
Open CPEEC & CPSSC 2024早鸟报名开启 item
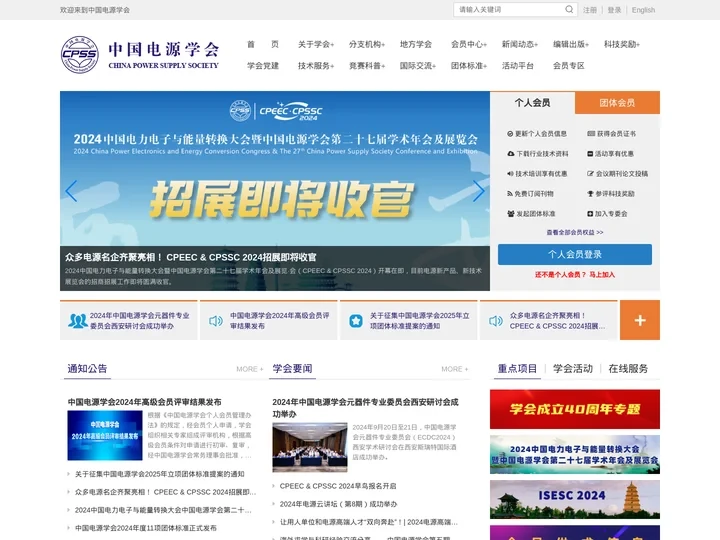(338, 486)
